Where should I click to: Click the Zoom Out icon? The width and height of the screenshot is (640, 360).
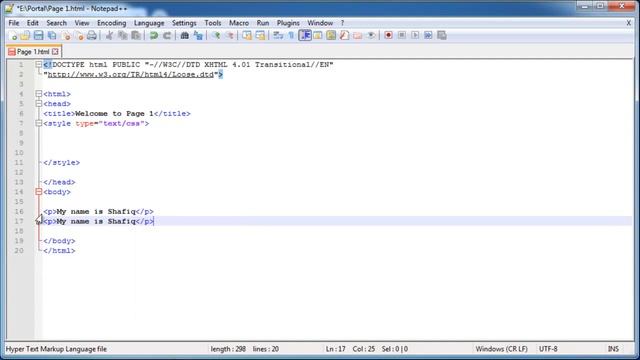[x=229, y=36]
